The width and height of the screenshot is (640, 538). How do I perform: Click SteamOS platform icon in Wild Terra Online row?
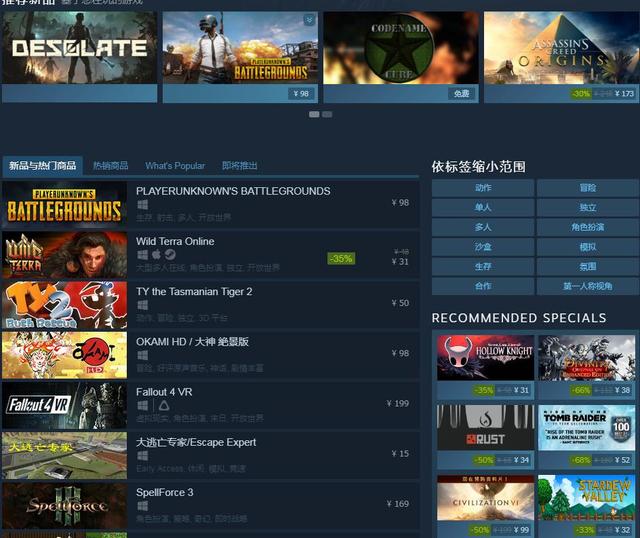click(170, 255)
